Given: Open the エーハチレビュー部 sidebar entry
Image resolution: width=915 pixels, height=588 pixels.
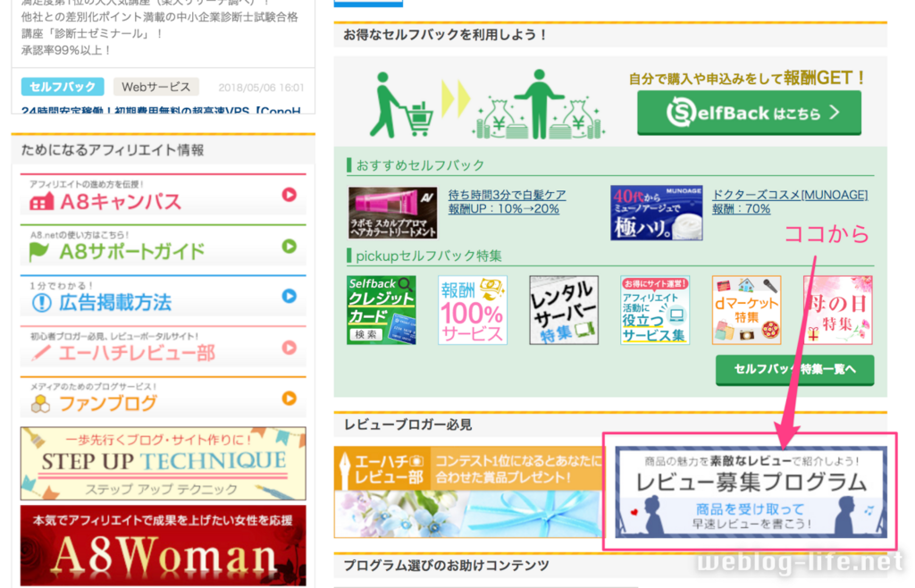Looking at the screenshot, I should [163, 347].
